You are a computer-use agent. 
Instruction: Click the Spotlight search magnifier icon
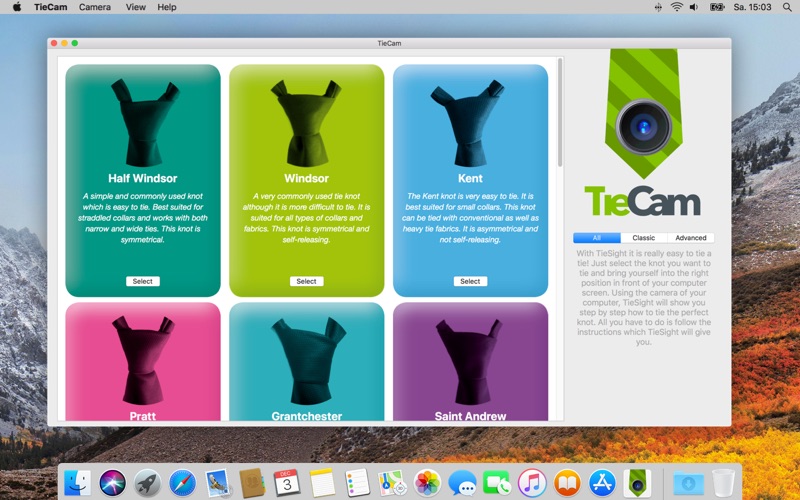[x=787, y=7]
